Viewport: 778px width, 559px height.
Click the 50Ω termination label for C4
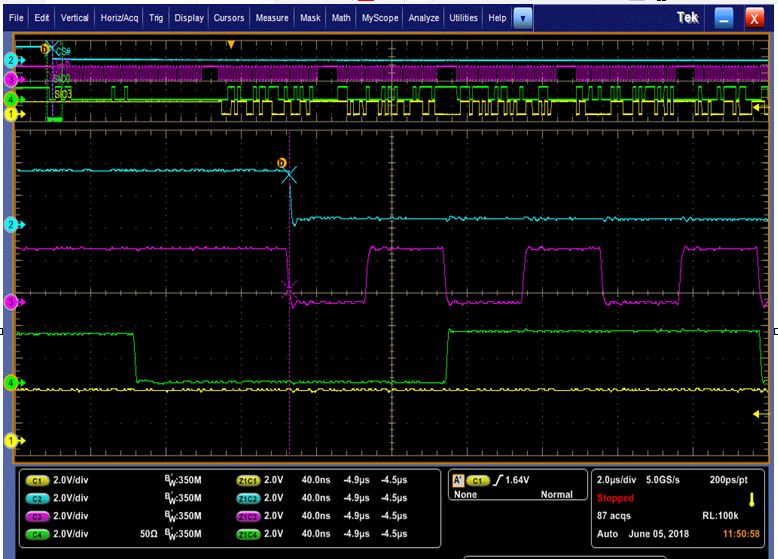click(x=148, y=534)
